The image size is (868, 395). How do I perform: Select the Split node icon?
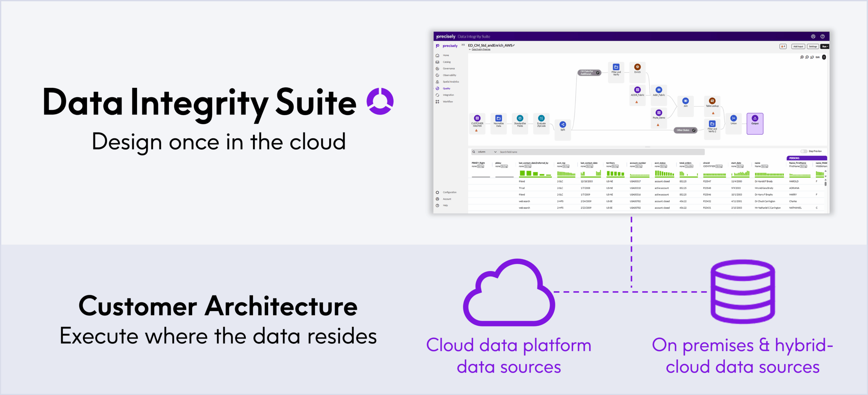click(563, 125)
